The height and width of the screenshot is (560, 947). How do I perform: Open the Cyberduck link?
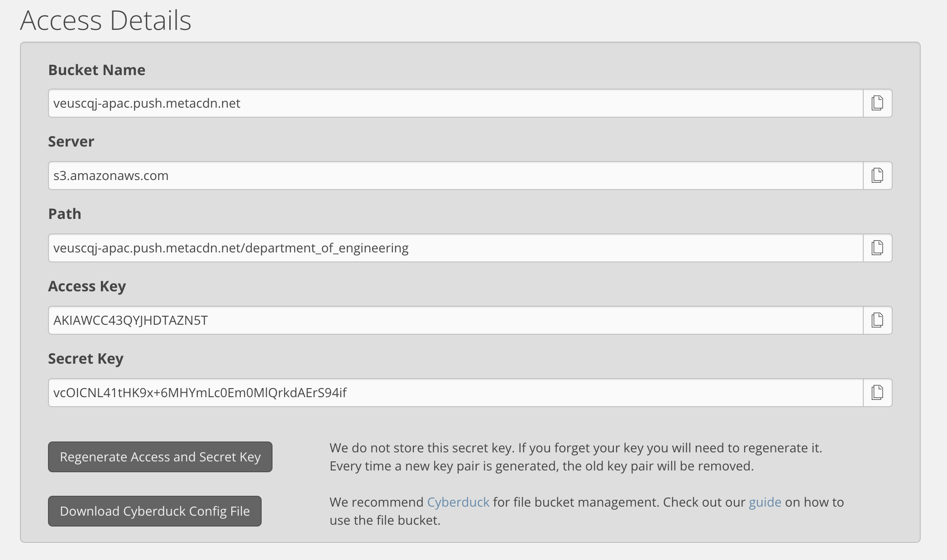tap(458, 502)
